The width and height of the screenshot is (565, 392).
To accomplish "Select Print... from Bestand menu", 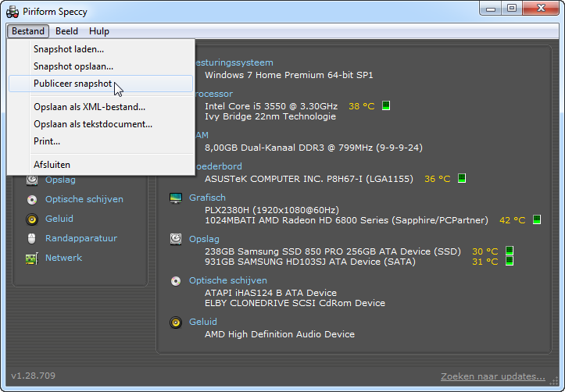I will [x=101, y=141].
